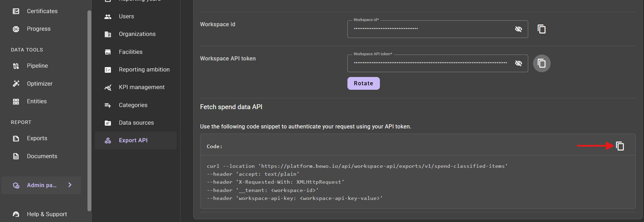Select Export API menu item
The image size is (644, 222).
pos(136,141)
